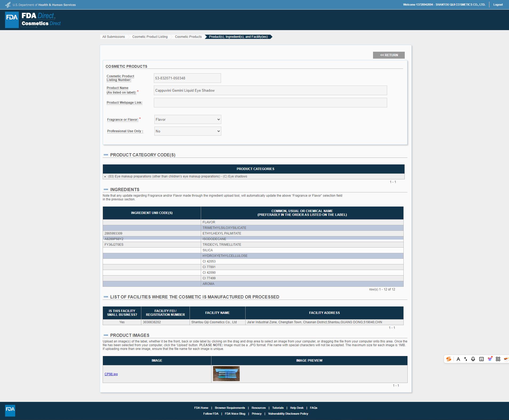509x420 pixels.
Task: Collapse the Ingredients section
Action: click(x=106, y=189)
